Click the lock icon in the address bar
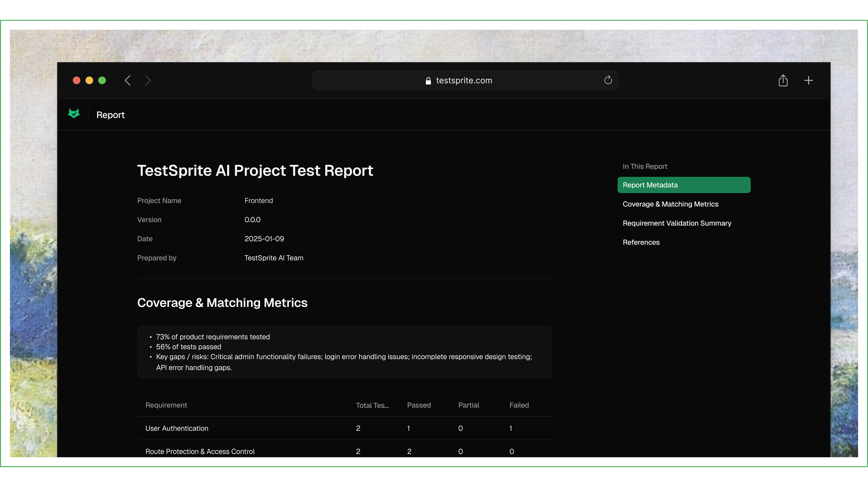The height and width of the screenshot is (487, 868). click(428, 81)
